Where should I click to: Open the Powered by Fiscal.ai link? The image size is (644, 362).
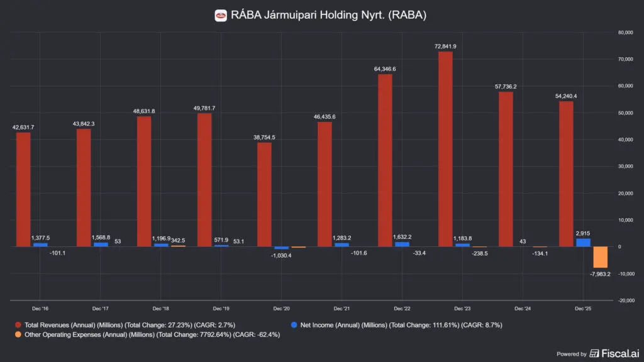tap(597, 353)
